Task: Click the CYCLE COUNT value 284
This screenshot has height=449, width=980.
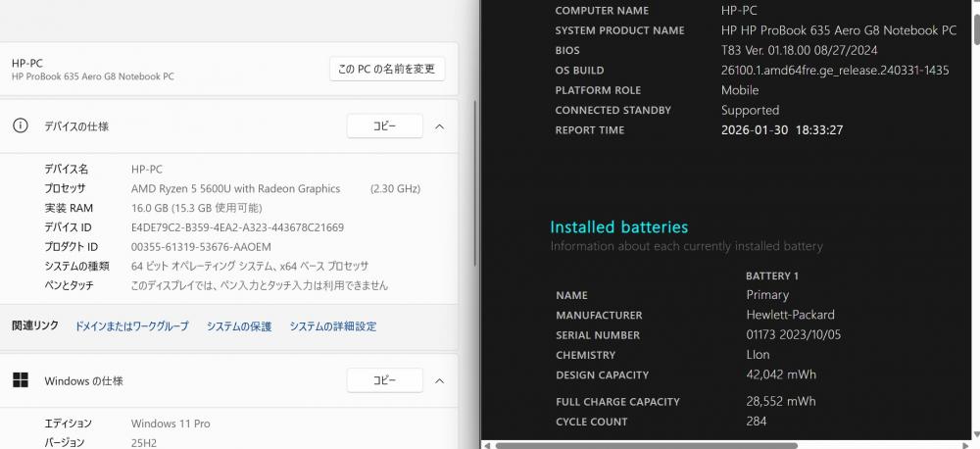Action: pyautogui.click(x=757, y=421)
